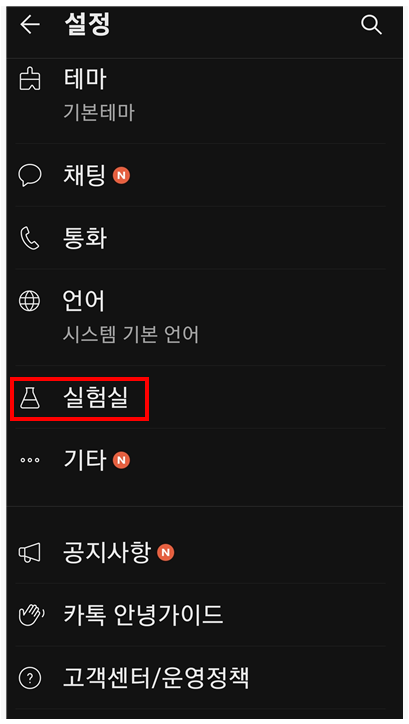This screenshot has height=724, width=409.
Task: Open the search magnifier icon
Action: pyautogui.click(x=371, y=24)
